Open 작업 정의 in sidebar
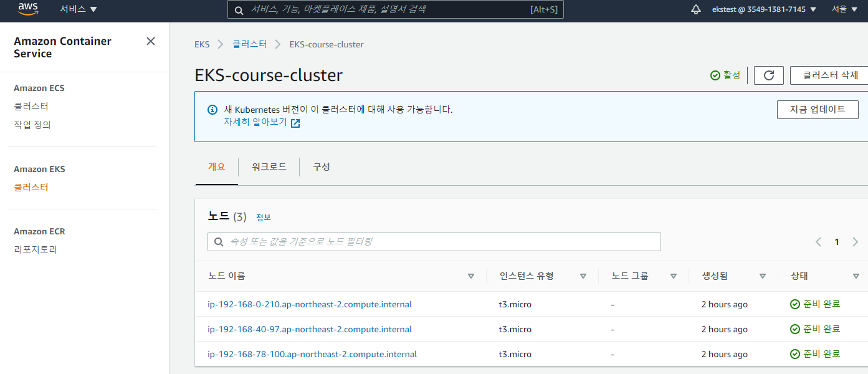The height and width of the screenshot is (374, 868). [32, 125]
